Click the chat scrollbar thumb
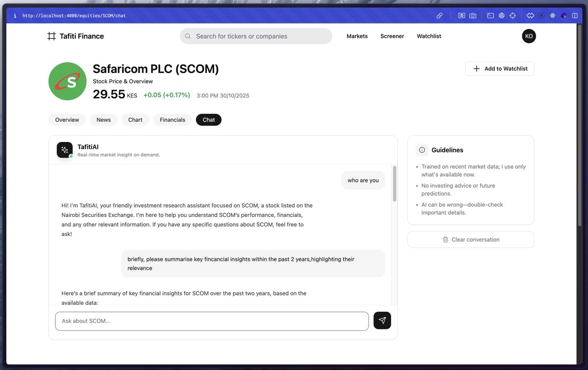This screenshot has height=370, width=588. click(x=394, y=184)
